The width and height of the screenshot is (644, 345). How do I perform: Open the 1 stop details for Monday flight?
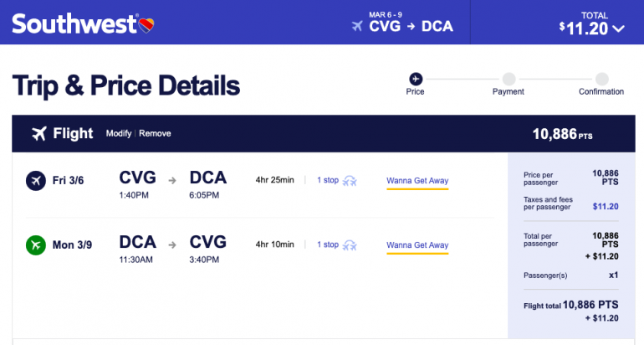[327, 245]
